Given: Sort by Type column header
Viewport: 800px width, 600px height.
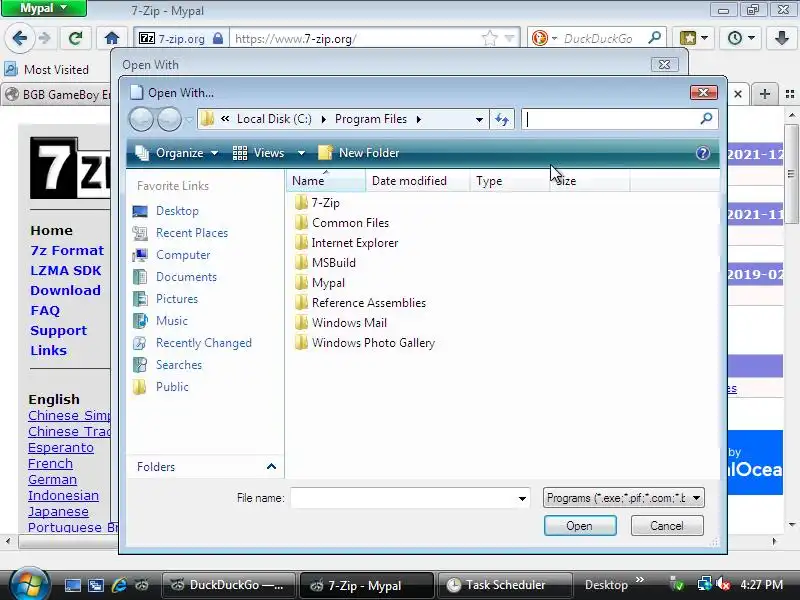Looking at the screenshot, I should pos(509,181).
